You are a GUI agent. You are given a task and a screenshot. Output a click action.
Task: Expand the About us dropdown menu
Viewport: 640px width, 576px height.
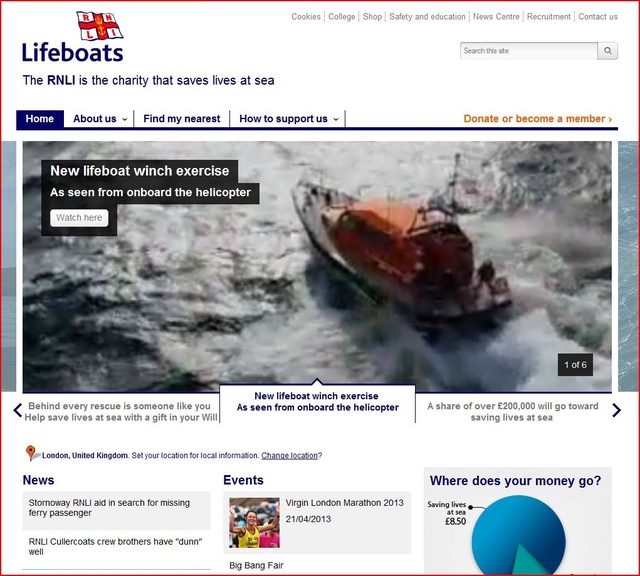pyautogui.click(x=100, y=119)
